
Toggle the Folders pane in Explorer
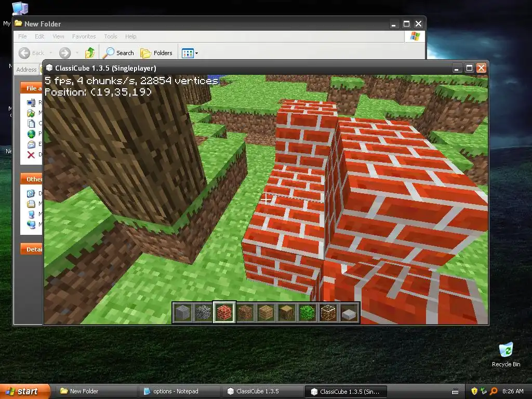click(156, 53)
